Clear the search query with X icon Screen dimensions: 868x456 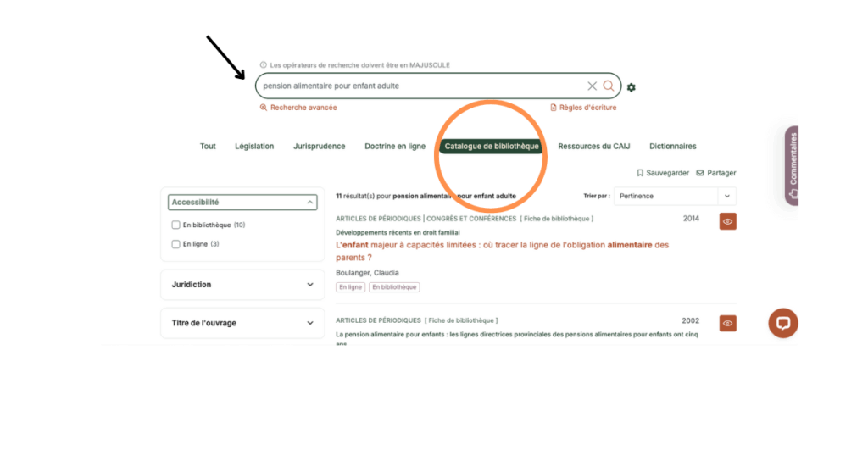click(593, 86)
